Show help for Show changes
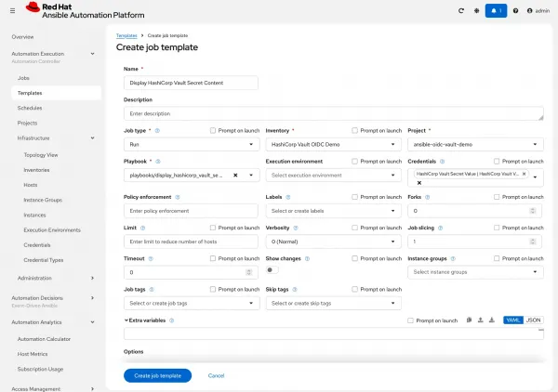 (x=307, y=259)
